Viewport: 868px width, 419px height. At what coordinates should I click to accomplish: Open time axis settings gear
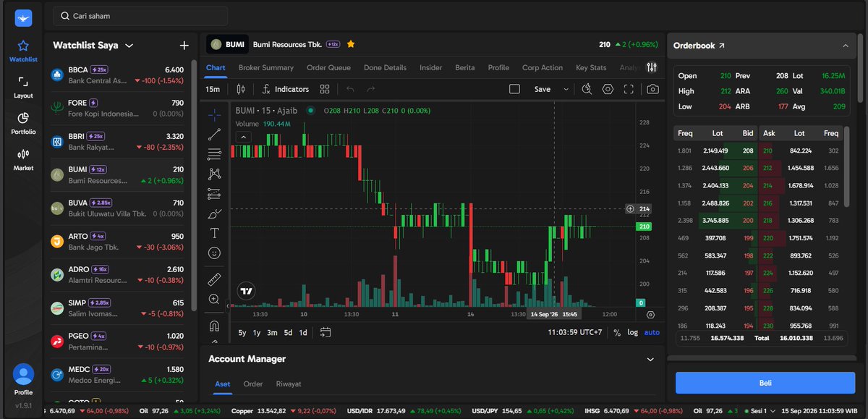point(650,315)
